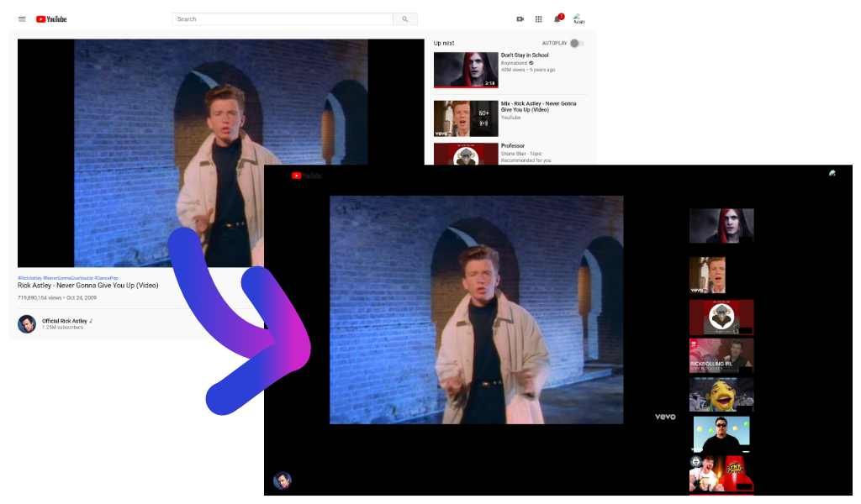
Task: Open red-haired singer thumbnail in dark window
Action: click(721, 225)
